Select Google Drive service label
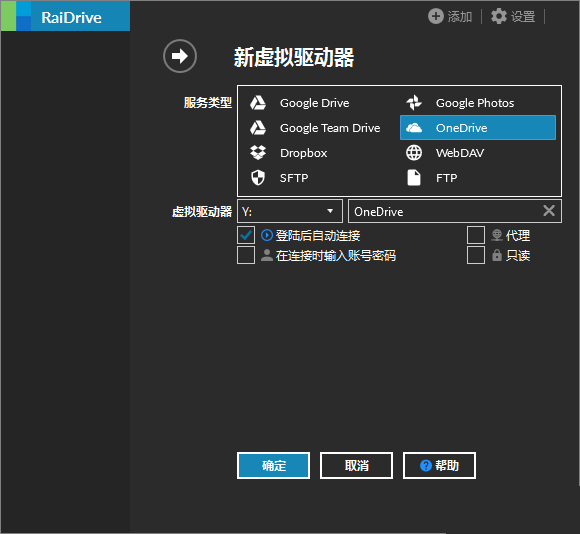 [314, 103]
